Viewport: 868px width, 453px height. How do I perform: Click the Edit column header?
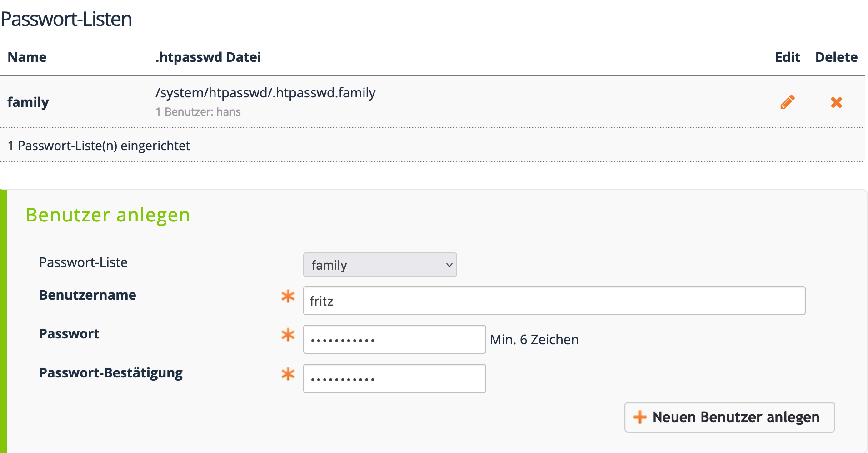pyautogui.click(x=788, y=57)
